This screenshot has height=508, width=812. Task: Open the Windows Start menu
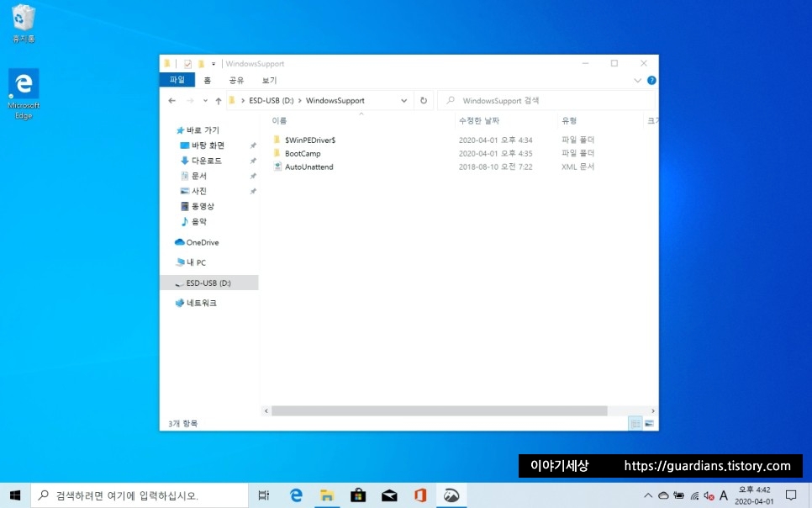coord(15,495)
